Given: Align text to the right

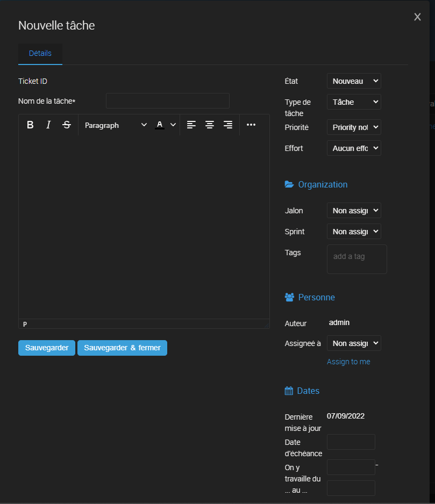Looking at the screenshot, I should tap(227, 125).
